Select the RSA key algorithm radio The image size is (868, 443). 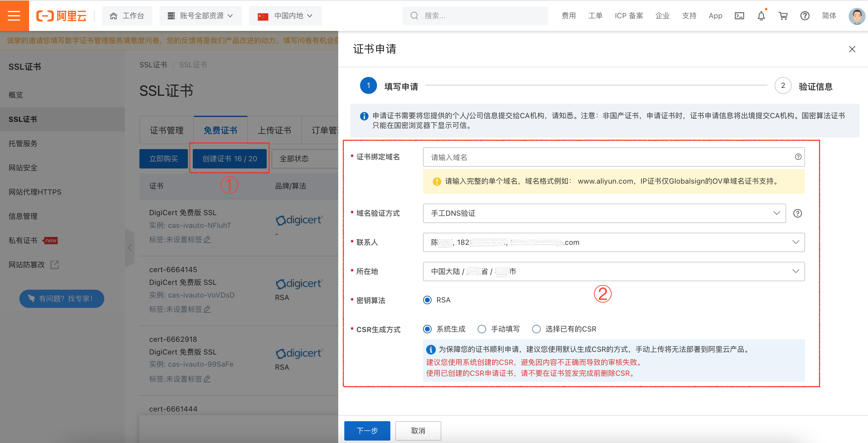427,300
